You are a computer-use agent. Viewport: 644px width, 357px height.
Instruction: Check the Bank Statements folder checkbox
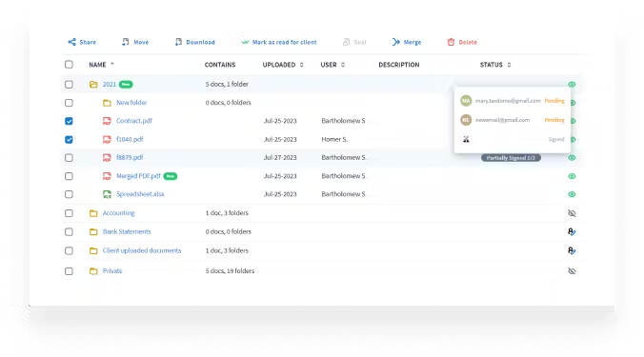tap(69, 232)
